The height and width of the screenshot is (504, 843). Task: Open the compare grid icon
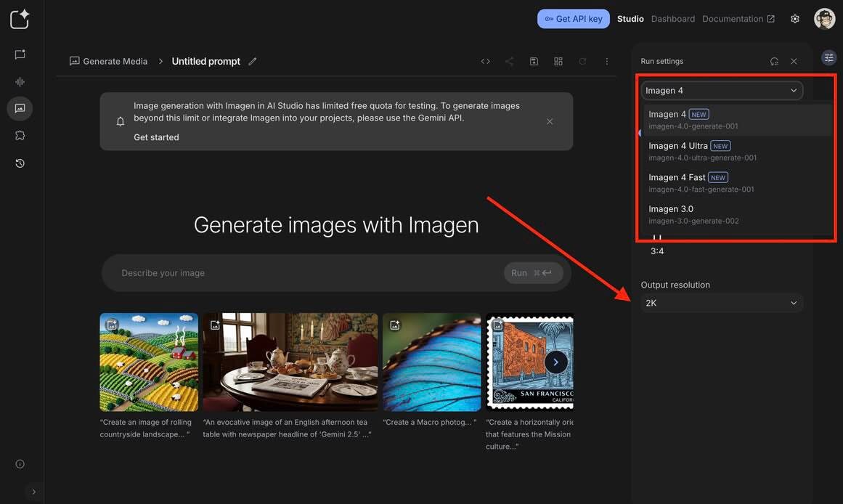coord(558,61)
